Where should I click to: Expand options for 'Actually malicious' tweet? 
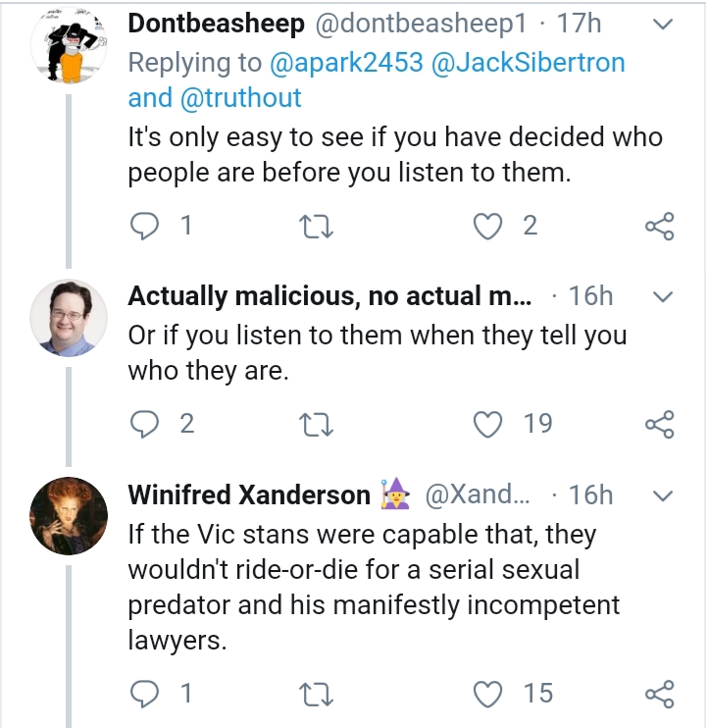(x=663, y=296)
